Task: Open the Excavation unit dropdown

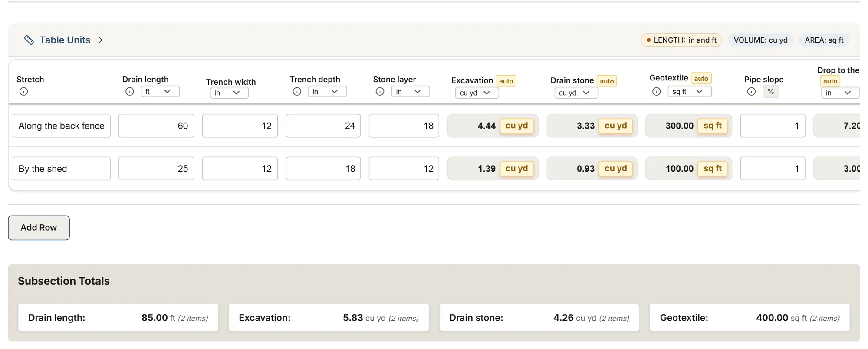Action: pos(477,93)
